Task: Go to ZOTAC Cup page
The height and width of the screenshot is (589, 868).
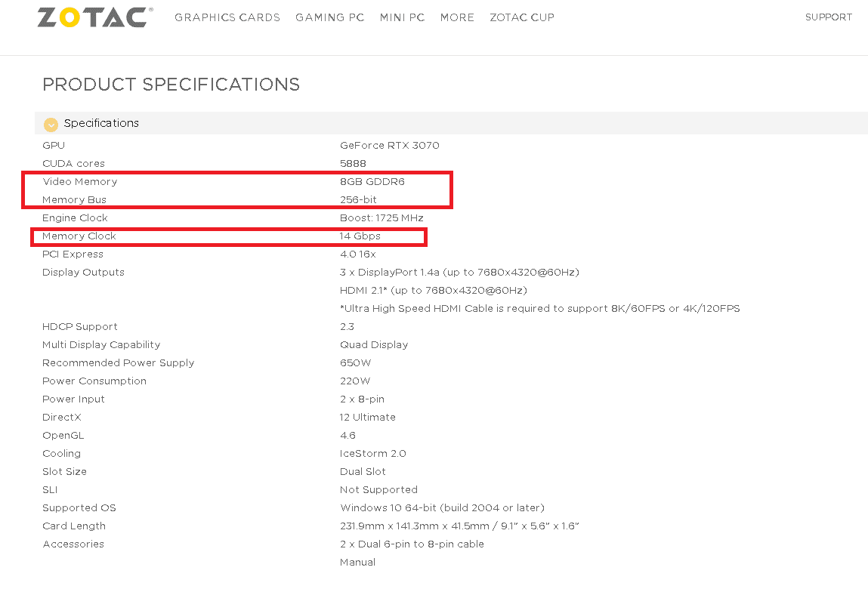Action: pos(521,17)
